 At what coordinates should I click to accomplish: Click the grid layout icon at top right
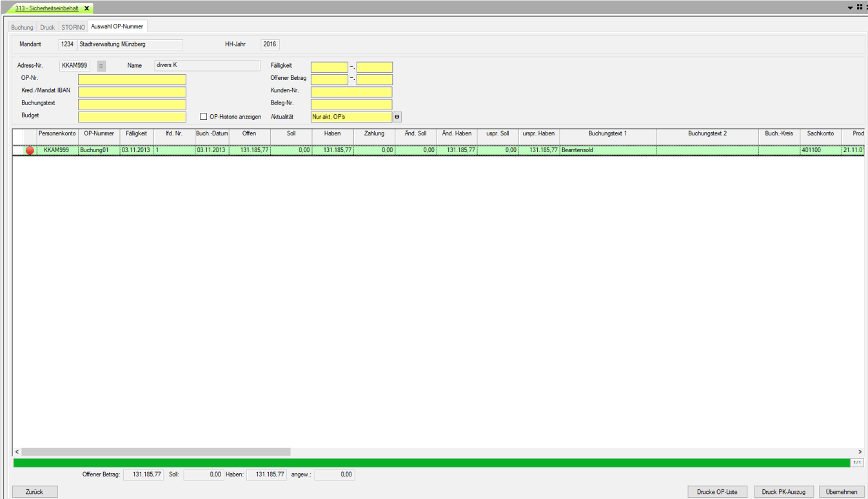860,8
